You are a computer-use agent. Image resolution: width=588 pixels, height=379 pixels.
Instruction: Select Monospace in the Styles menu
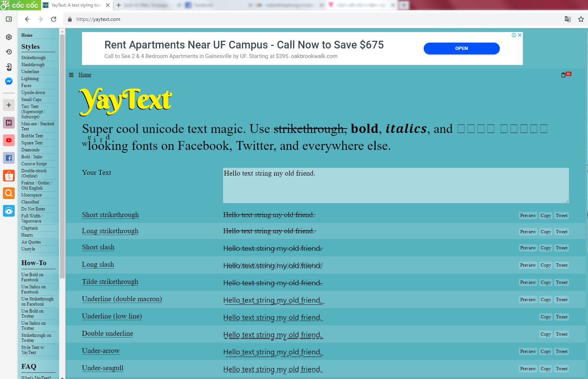31,195
